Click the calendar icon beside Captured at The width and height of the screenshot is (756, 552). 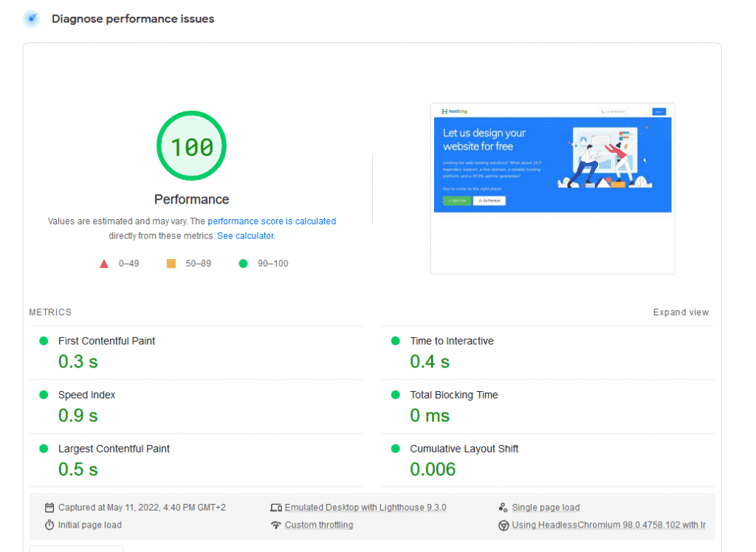point(49,508)
